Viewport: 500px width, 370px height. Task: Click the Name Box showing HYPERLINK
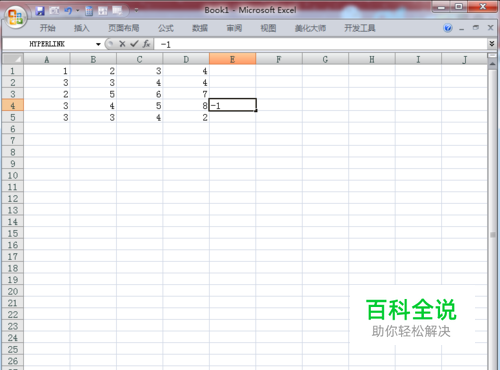(x=48, y=44)
